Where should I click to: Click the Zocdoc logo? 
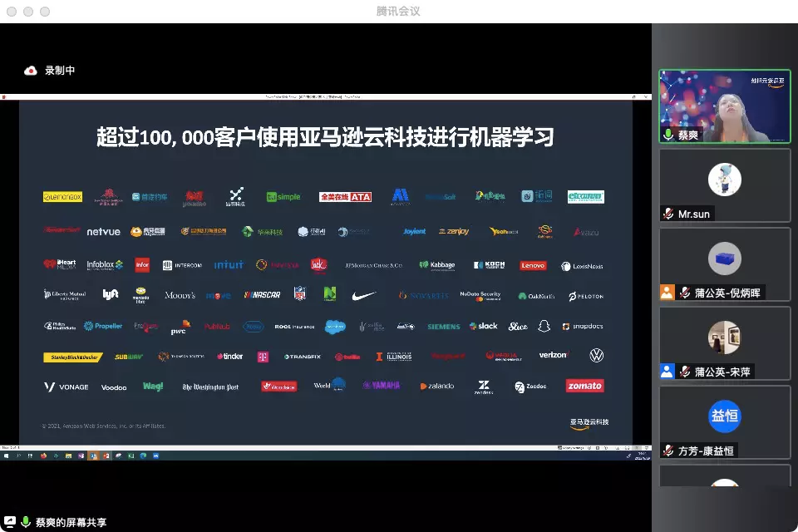pos(530,387)
